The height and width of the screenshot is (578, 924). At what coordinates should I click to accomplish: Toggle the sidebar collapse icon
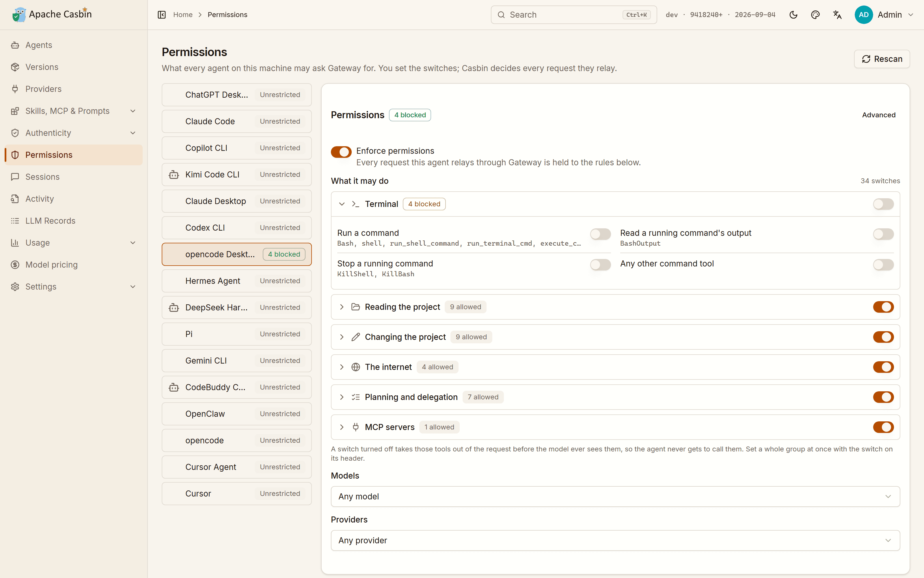point(161,14)
